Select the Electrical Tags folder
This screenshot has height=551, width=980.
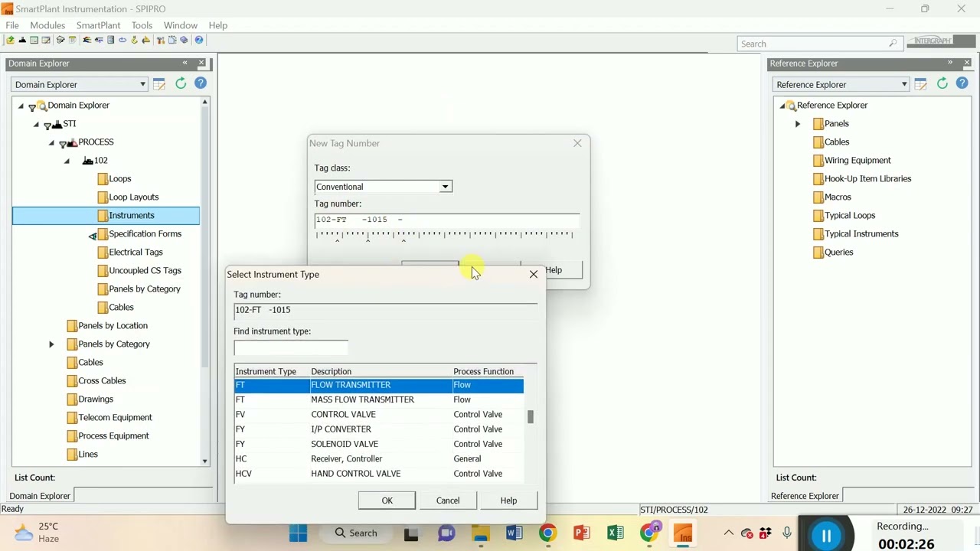[136, 253]
